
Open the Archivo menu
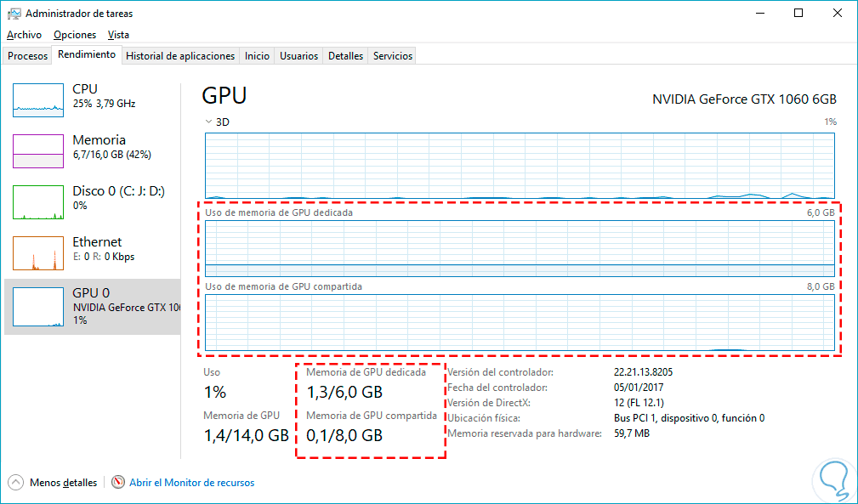point(24,35)
